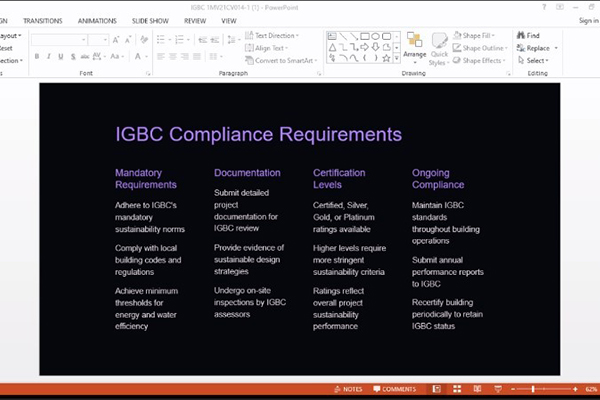This screenshot has width=600, height=400.
Task: Click Convert to SmartArt button
Action: (281, 60)
